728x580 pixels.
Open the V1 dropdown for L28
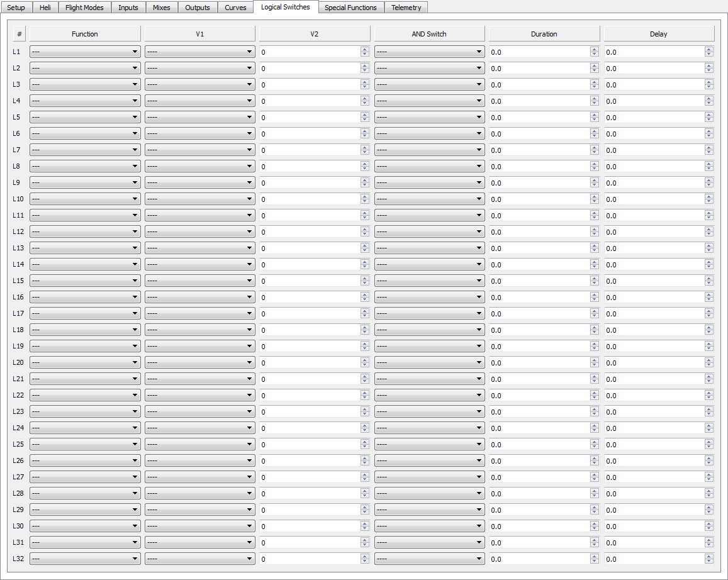coord(199,494)
